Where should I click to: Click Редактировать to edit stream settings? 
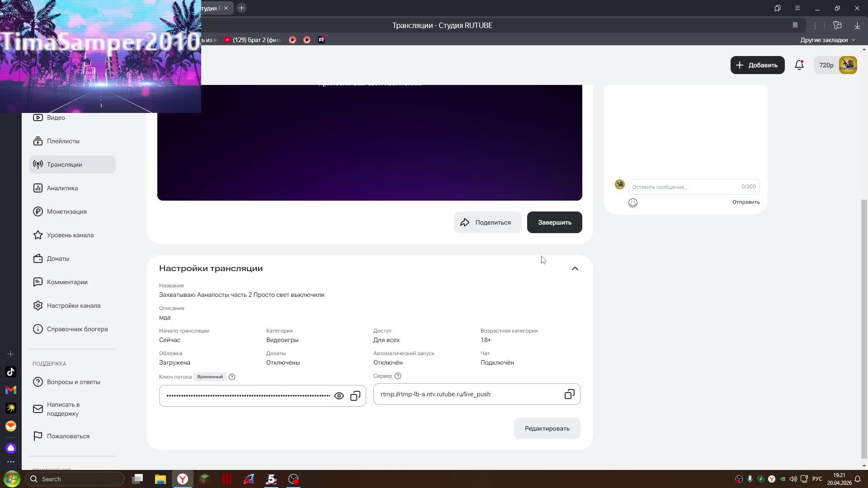tap(547, 428)
